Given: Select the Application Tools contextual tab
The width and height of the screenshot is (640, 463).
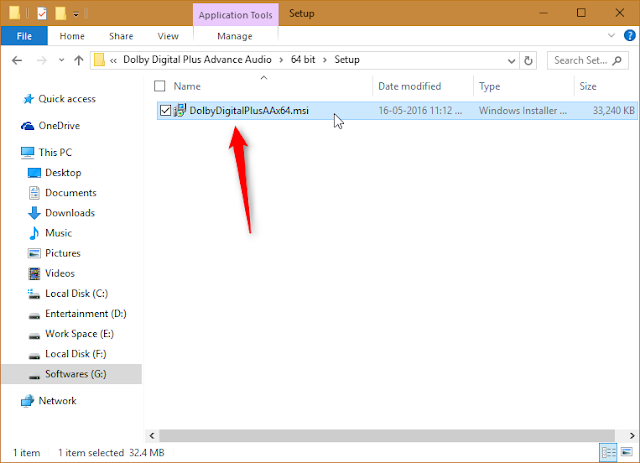Looking at the screenshot, I should click(236, 15).
